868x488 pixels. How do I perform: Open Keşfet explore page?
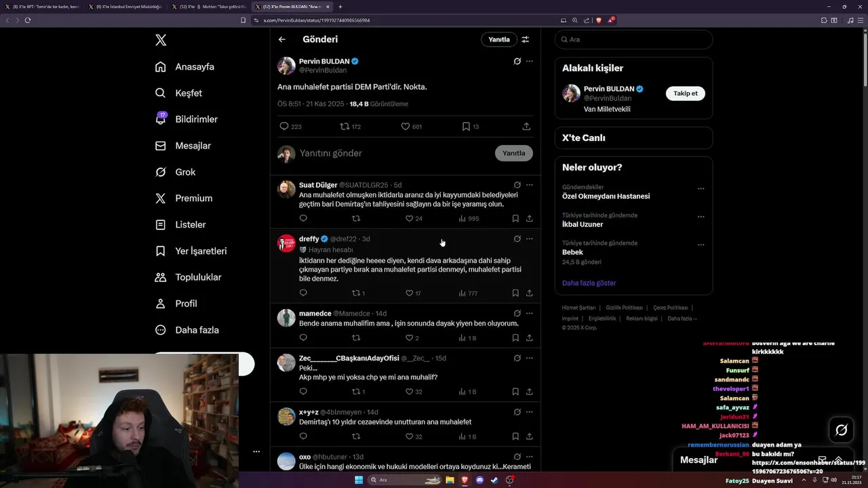[178, 93]
